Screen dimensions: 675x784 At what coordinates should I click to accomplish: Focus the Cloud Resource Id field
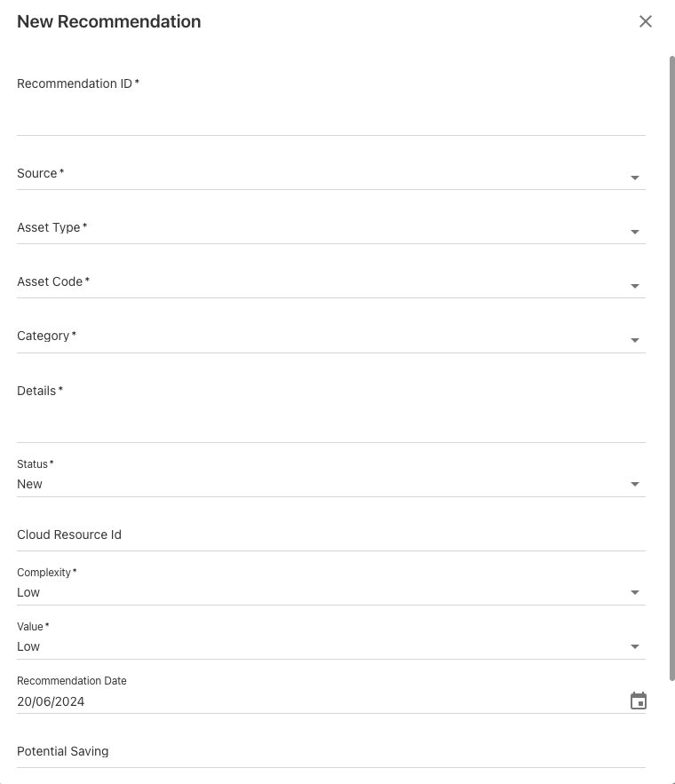tap(330, 535)
